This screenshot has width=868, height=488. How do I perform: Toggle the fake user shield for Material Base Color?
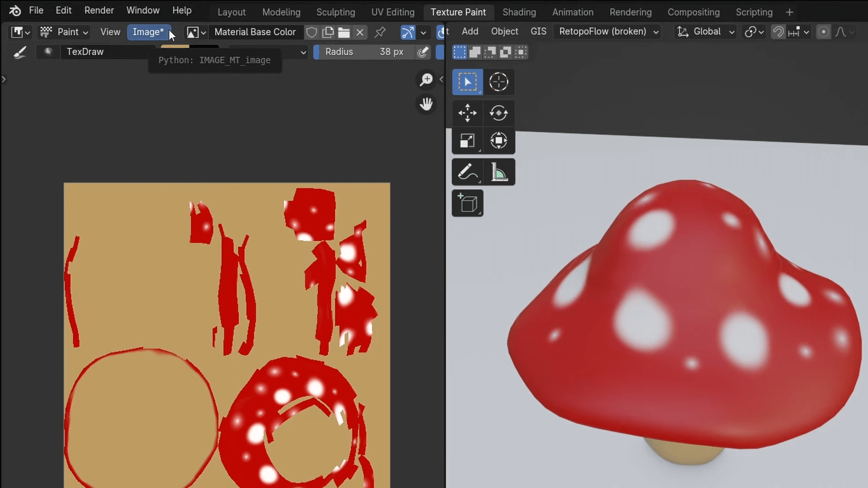pyautogui.click(x=311, y=32)
